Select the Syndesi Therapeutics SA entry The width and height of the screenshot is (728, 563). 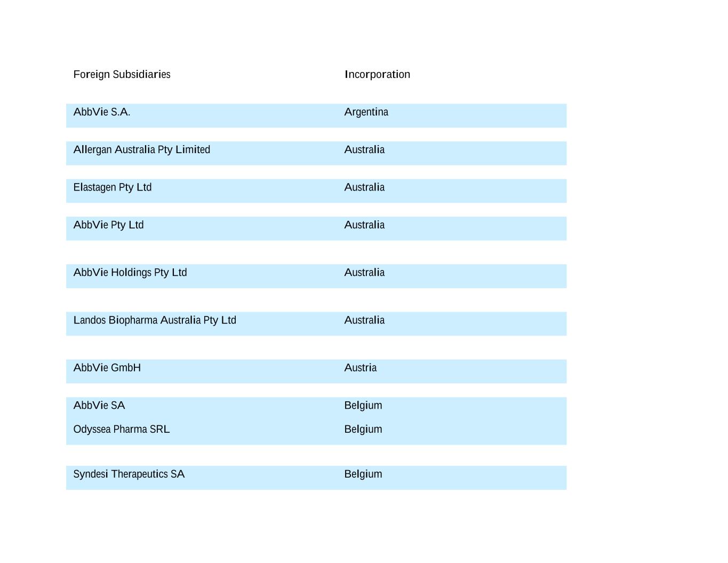pyautogui.click(x=129, y=474)
